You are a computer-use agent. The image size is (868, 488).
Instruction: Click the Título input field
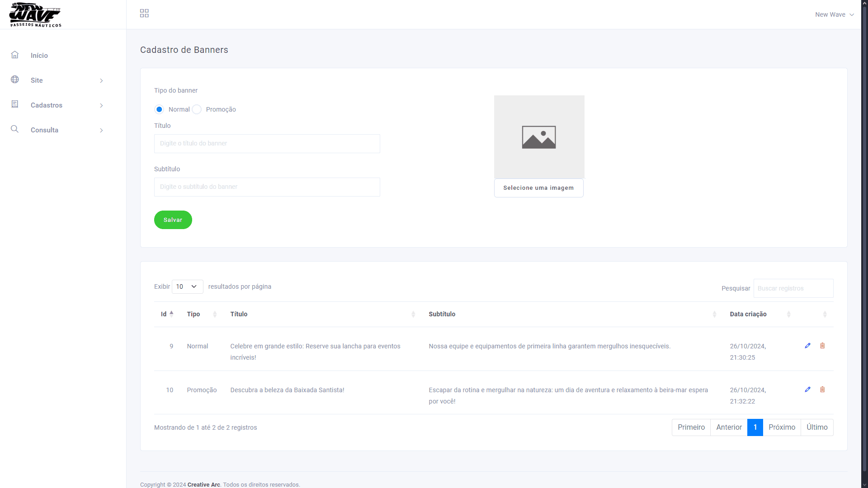click(x=266, y=143)
